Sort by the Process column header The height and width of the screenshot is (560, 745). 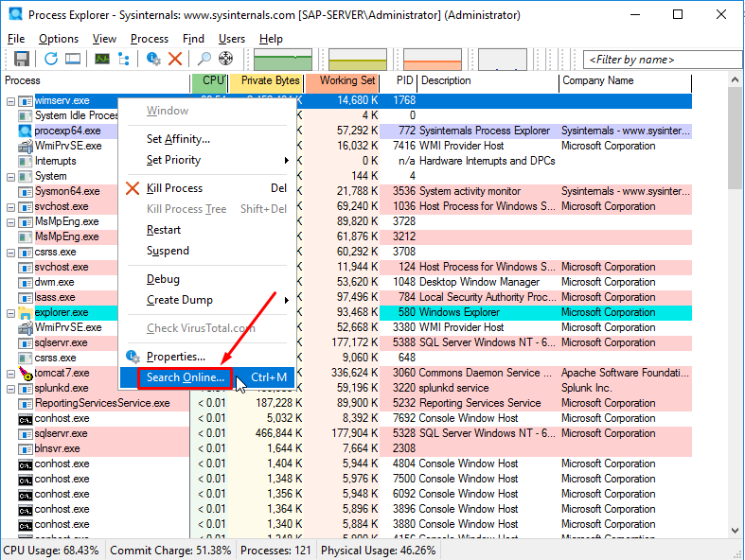point(96,80)
